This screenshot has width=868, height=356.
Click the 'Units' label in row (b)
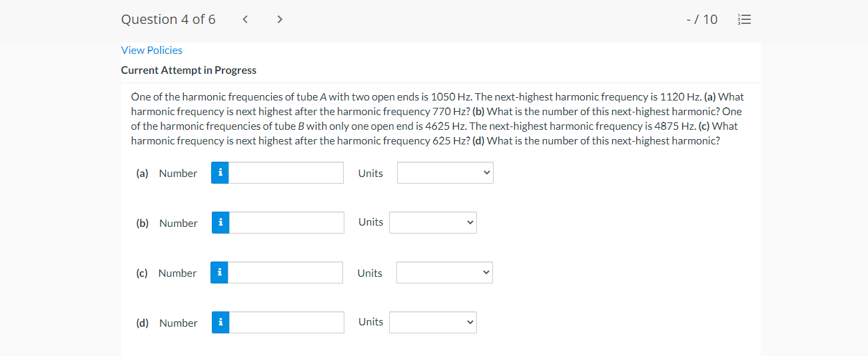pos(370,222)
